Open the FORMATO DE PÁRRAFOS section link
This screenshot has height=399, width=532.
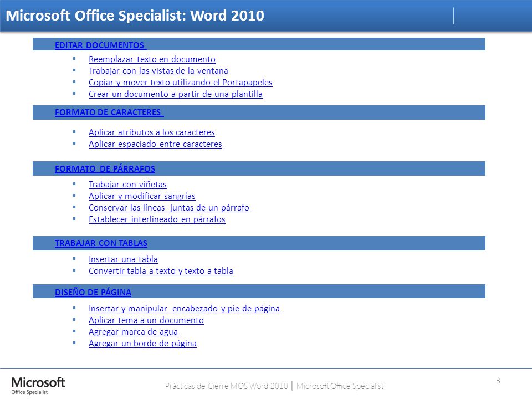pyautogui.click(x=105, y=168)
